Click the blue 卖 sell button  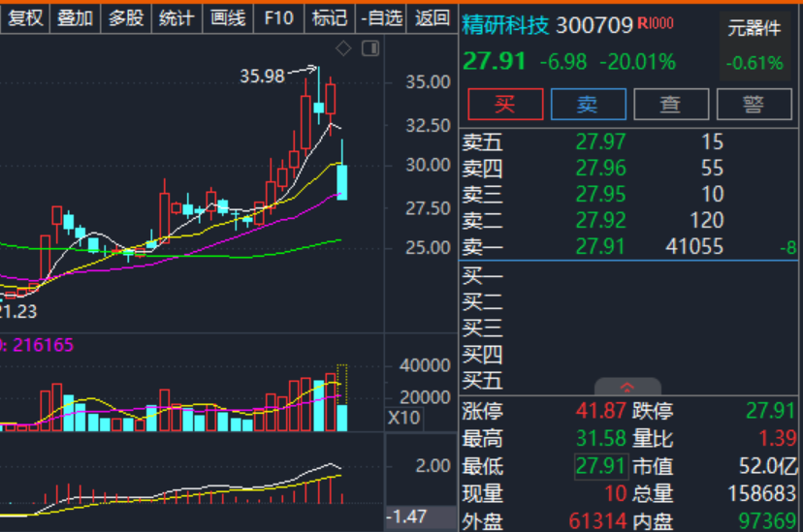click(588, 105)
